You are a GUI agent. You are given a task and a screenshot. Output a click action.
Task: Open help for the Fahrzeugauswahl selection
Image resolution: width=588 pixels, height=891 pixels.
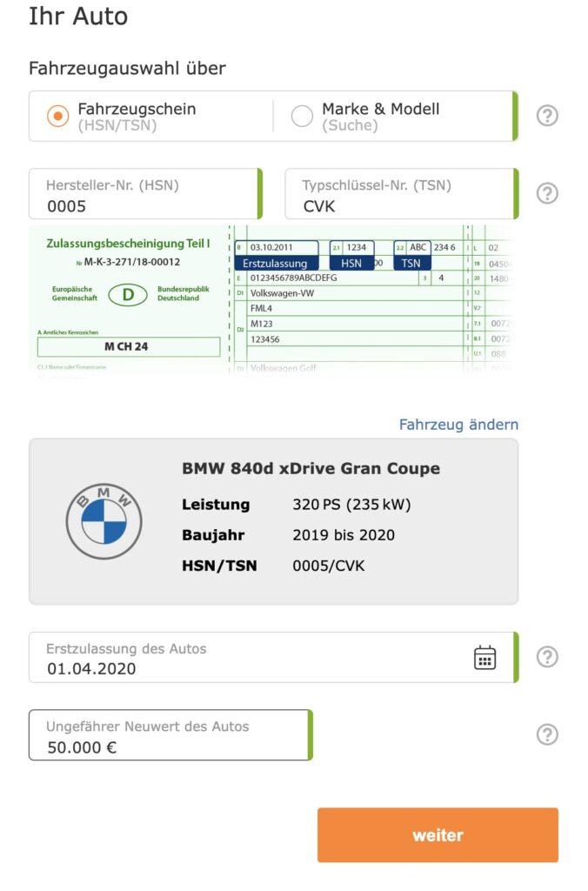(x=547, y=116)
